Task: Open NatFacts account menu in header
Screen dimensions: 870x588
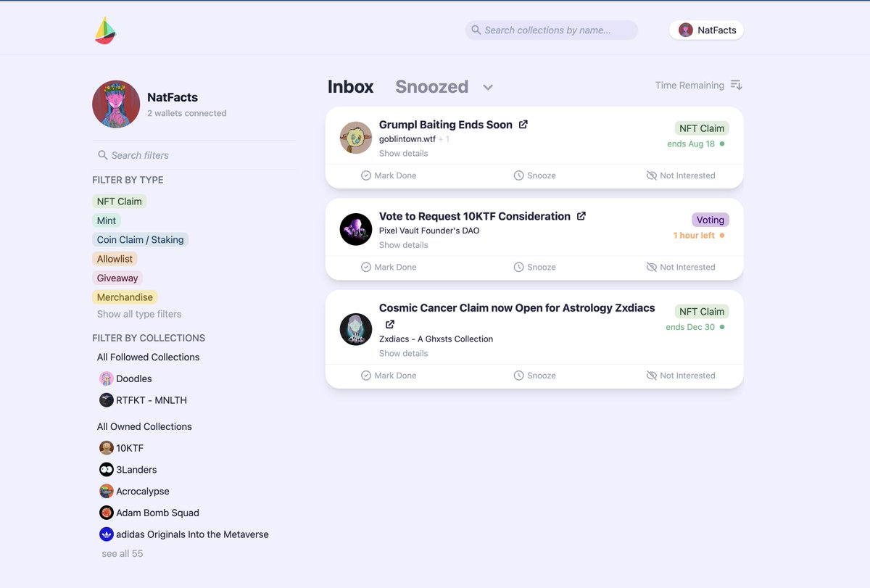Action: (706, 30)
